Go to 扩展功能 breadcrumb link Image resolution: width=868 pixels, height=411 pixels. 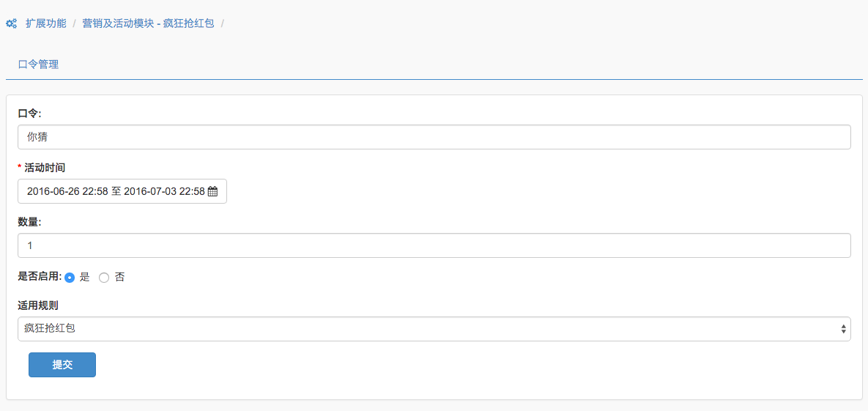[x=46, y=24]
